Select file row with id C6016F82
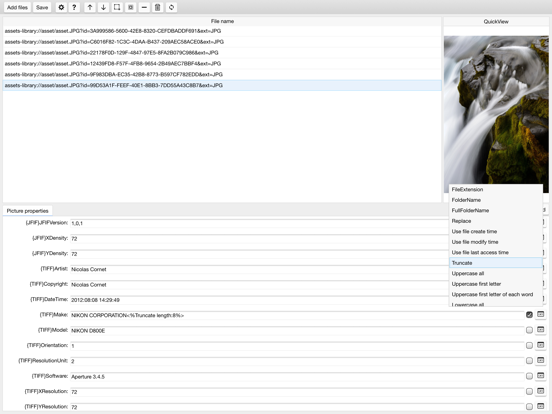 (222, 42)
